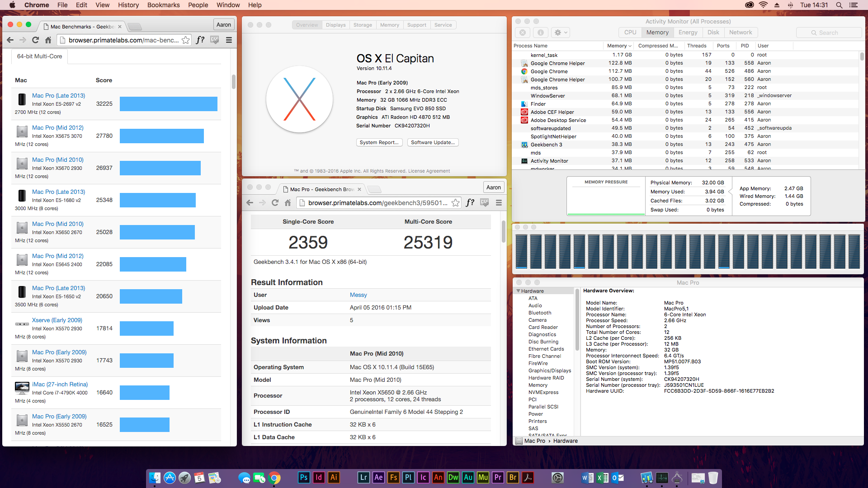Open Photoshop from the dock
This screenshot has width=868, height=488.
point(304,478)
